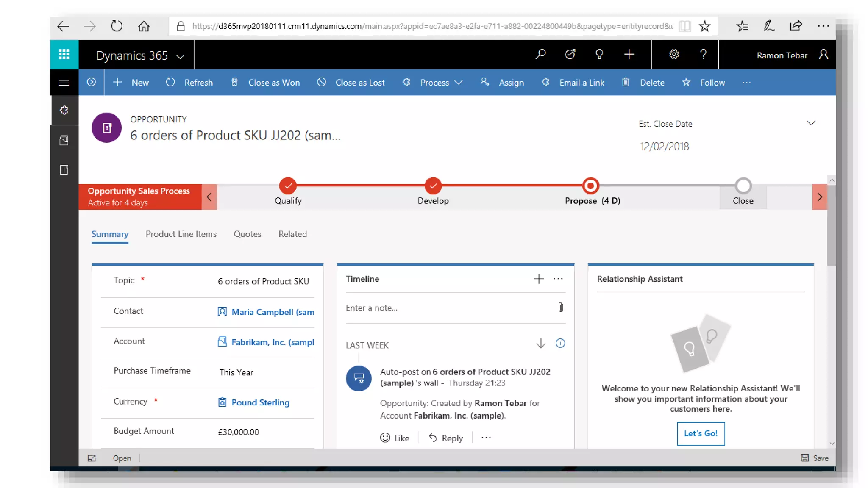Open the task flow checkmark icon
Viewport: 868px width, 488px height.
(x=570, y=54)
